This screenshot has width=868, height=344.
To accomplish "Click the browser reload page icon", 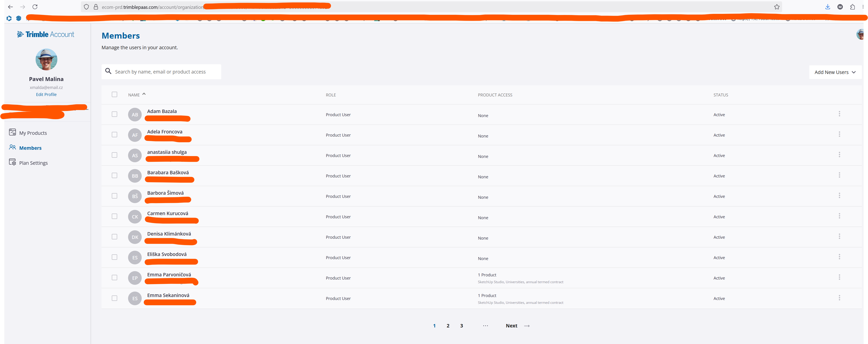I will (35, 7).
